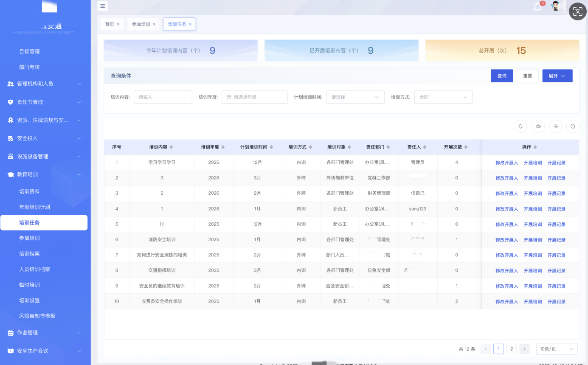Click the user avatar icon
588x365 pixels.
[x=555, y=6]
